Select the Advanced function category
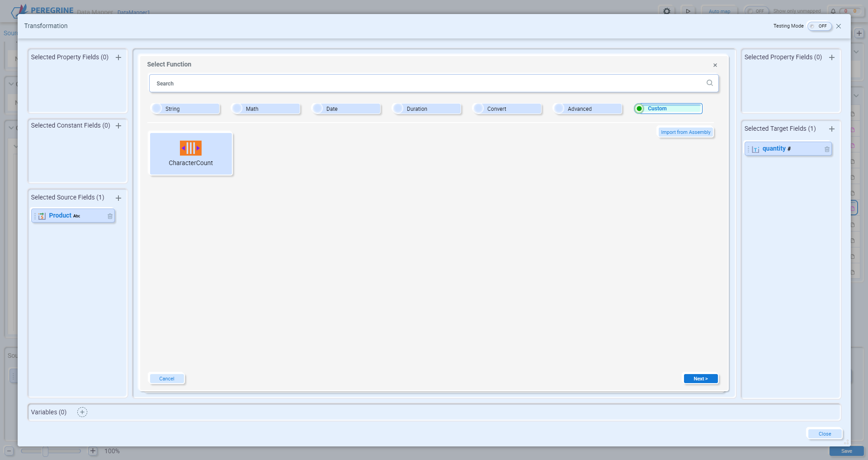 tap(588, 109)
